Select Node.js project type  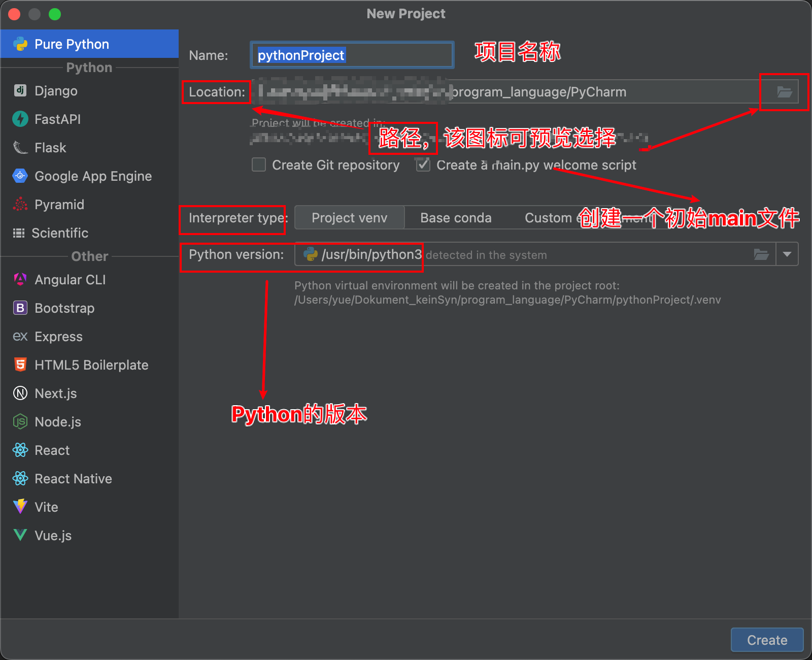89,421
